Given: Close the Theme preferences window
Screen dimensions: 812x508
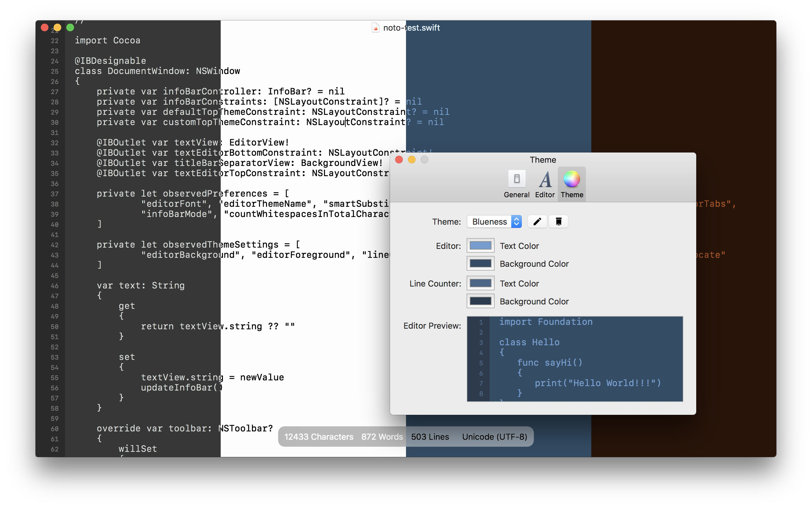Looking at the screenshot, I should (x=399, y=160).
